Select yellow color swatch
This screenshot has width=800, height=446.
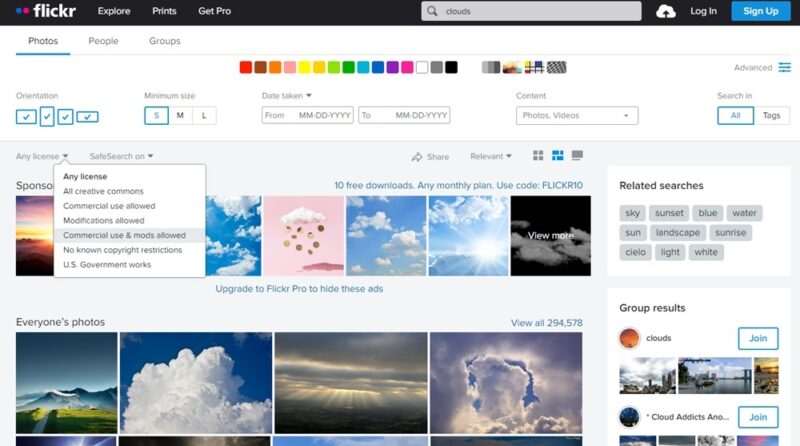point(305,67)
